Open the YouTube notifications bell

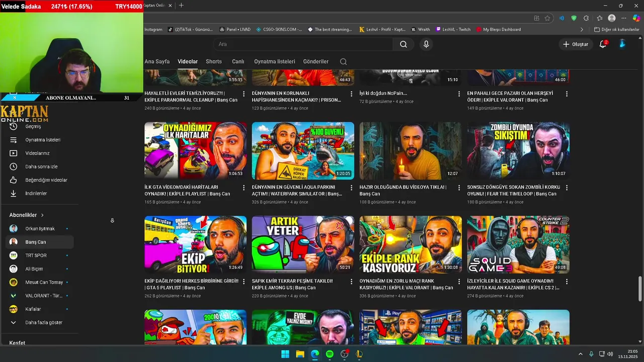[x=603, y=44]
